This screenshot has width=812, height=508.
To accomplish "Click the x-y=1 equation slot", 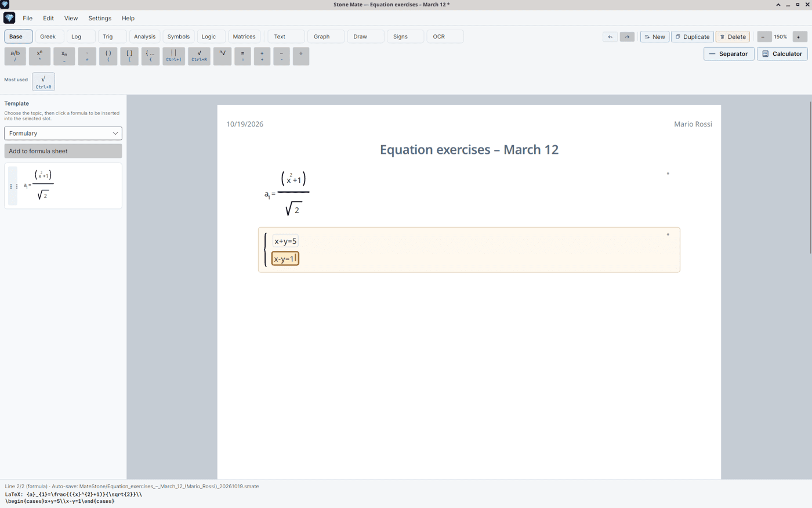I will (285, 258).
